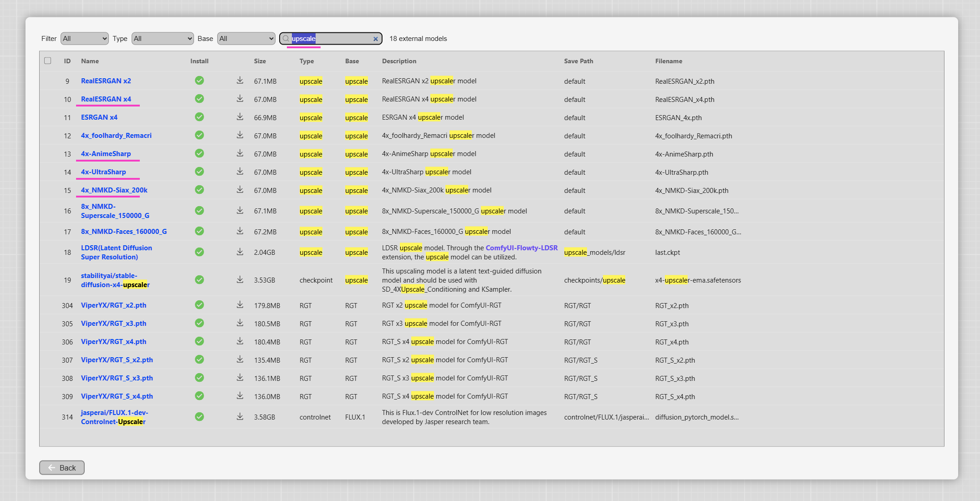Screen dimensions: 980x501
Task: Click the green installed checkmark for RealESRGAN x2
Action: [199, 81]
